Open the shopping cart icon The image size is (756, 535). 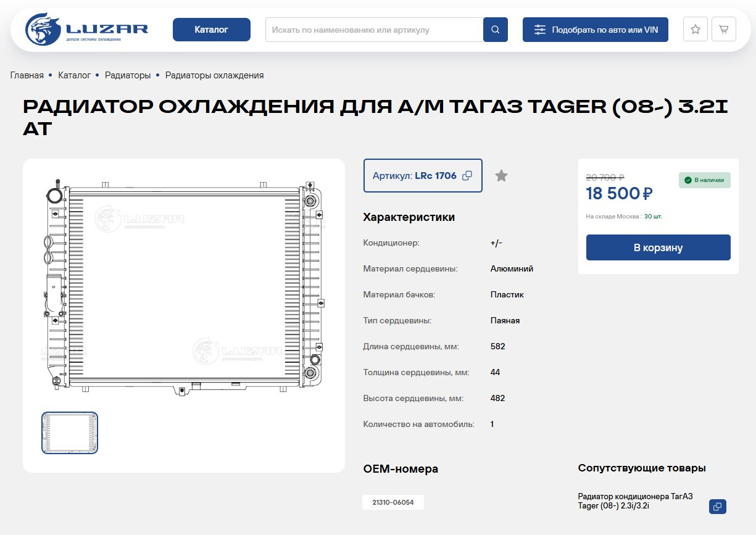(723, 28)
